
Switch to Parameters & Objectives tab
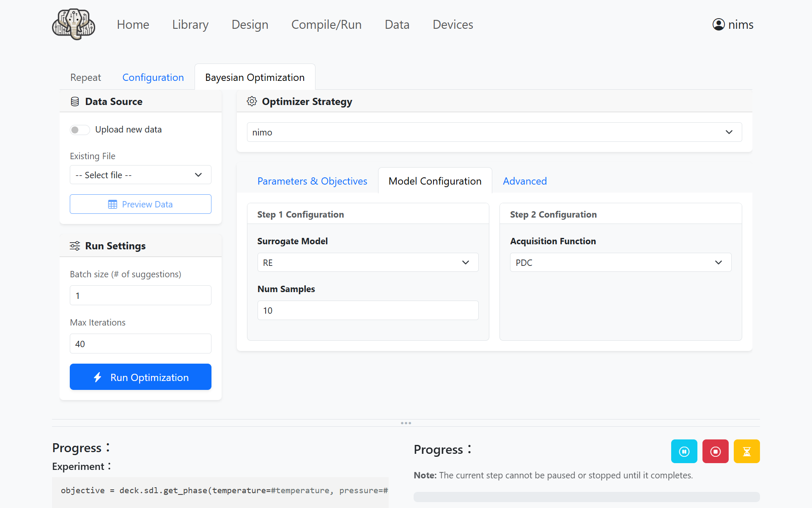(312, 181)
